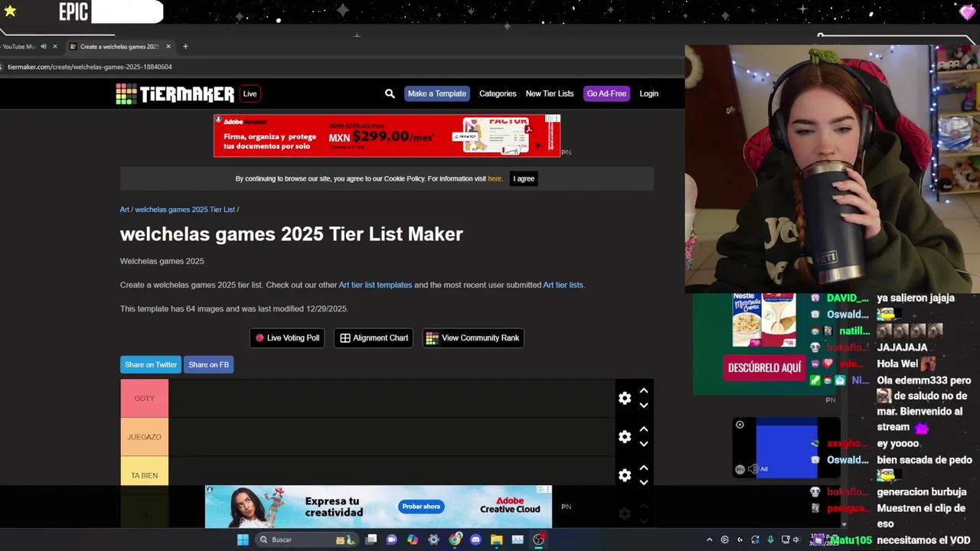Click the Go Ad-Free button
Screen dimensions: 980x551
point(606,93)
